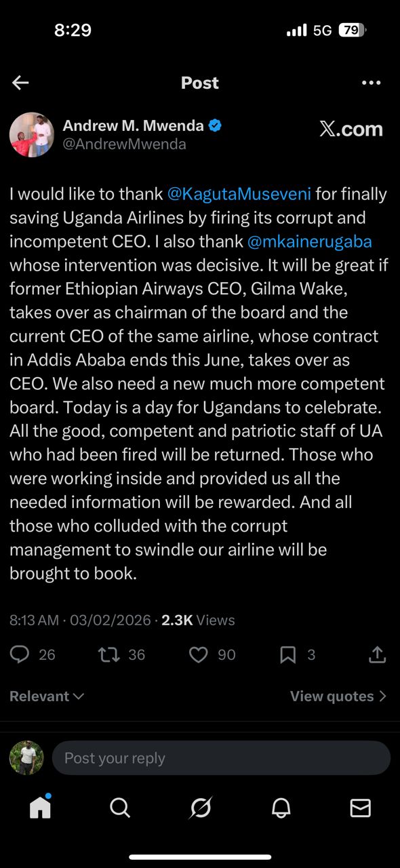The width and height of the screenshot is (400, 868).
Task: Go to Home tab in bottom bar
Action: pyautogui.click(x=40, y=807)
